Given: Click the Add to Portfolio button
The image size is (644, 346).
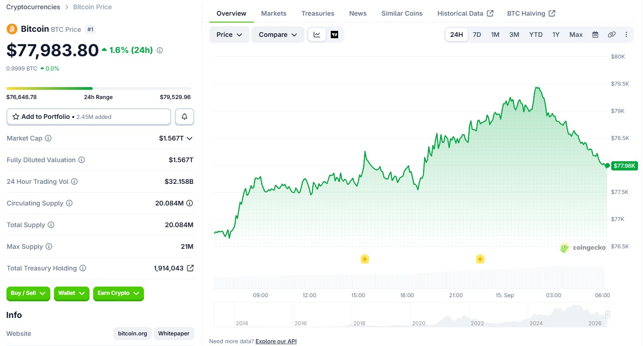Looking at the screenshot, I should coord(89,117).
